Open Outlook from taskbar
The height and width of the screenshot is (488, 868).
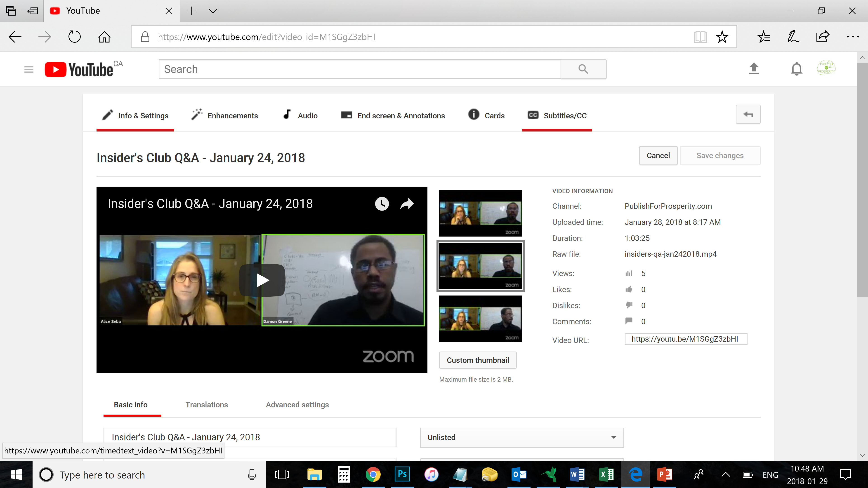pos(519,474)
